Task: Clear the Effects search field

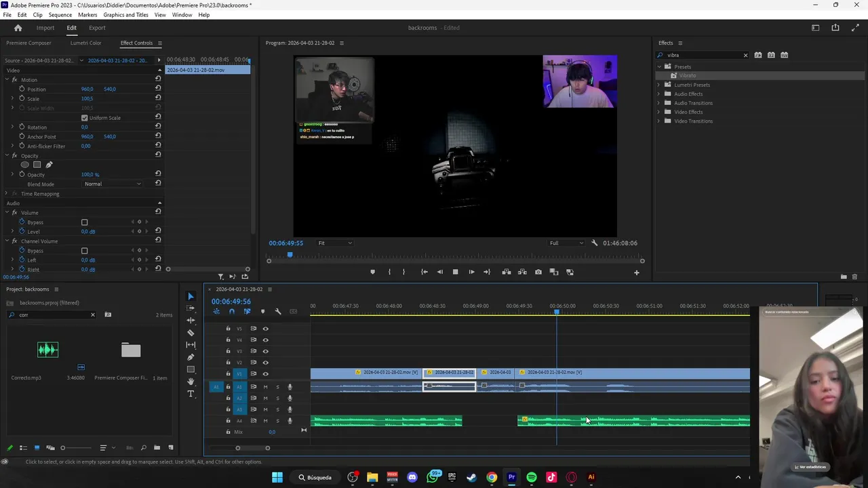Action: [x=745, y=55]
